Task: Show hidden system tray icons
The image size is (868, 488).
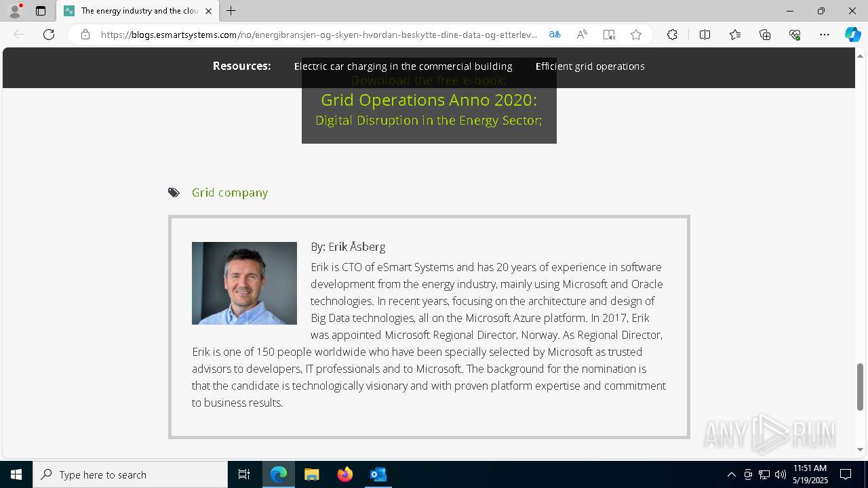Action: (x=731, y=474)
